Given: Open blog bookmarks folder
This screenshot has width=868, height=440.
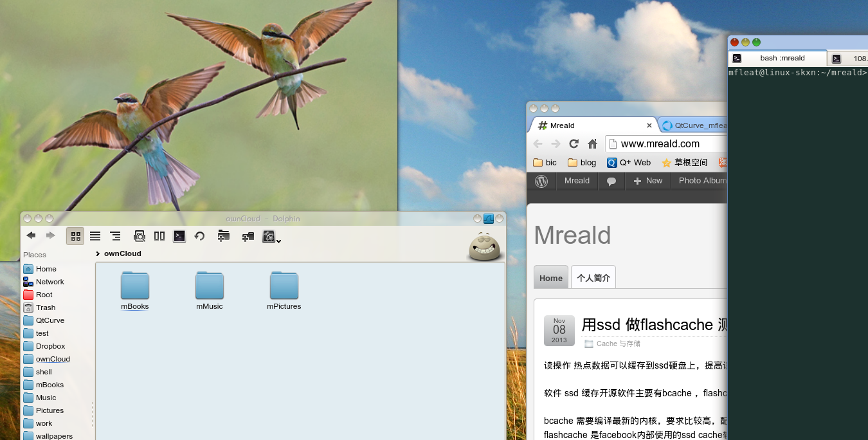Looking at the screenshot, I should [582, 163].
